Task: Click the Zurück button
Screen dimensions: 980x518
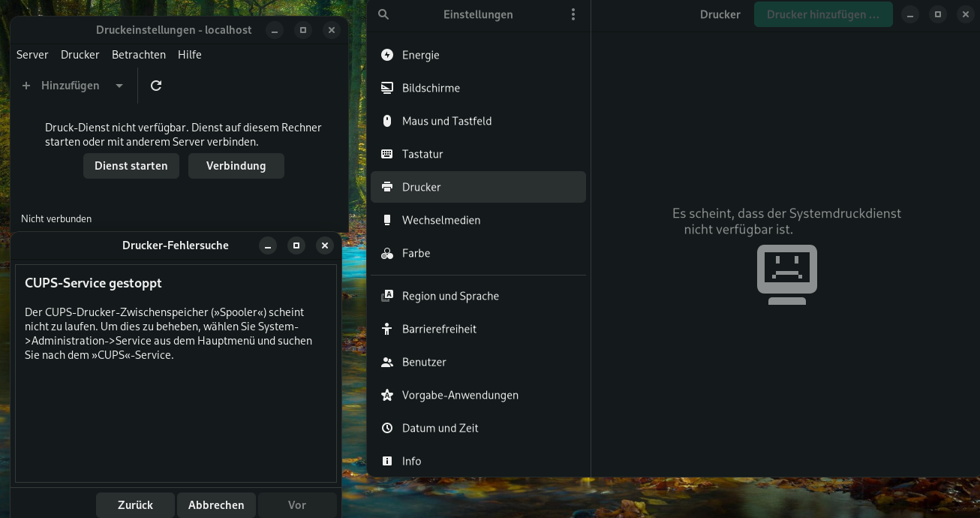Action: pos(135,505)
